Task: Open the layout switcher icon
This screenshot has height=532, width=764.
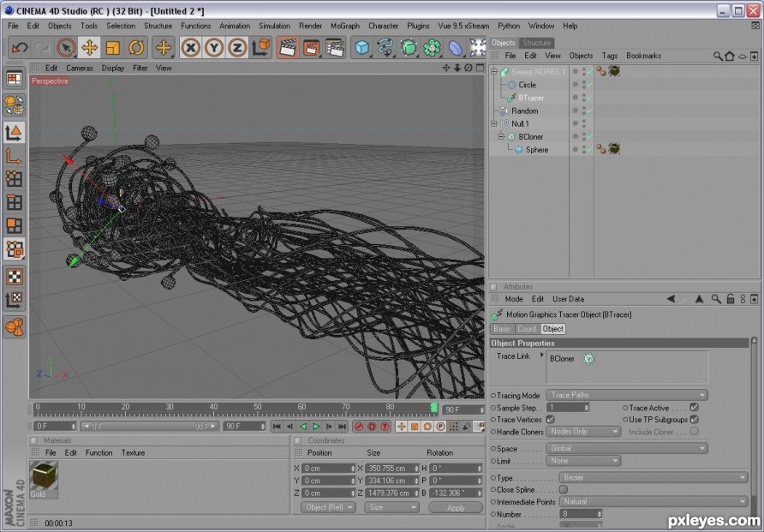Action: (x=14, y=79)
